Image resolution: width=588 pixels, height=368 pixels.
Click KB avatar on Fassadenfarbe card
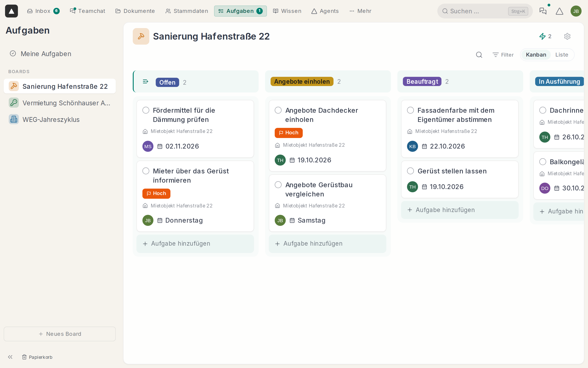[x=412, y=146]
